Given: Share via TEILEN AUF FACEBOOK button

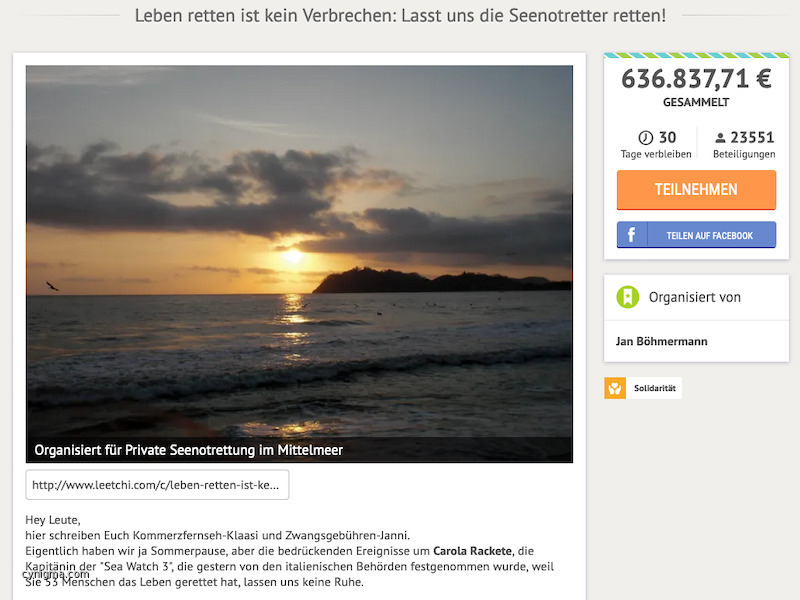Looking at the screenshot, I should (x=696, y=235).
